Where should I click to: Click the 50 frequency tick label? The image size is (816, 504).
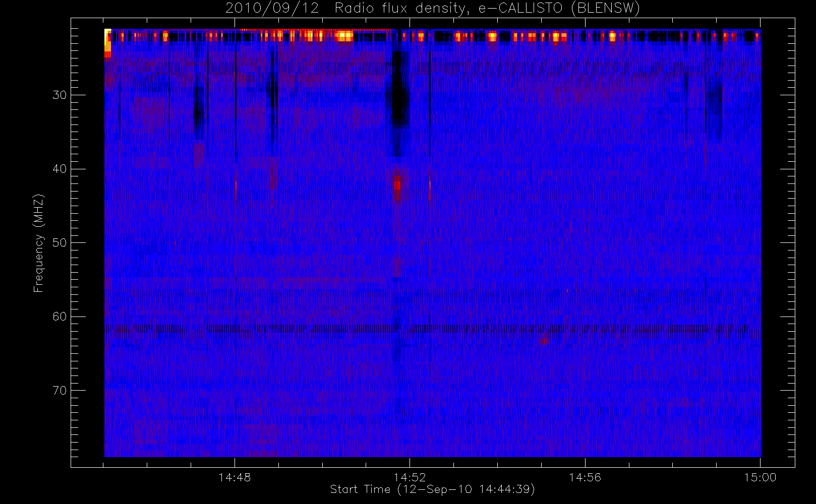point(60,243)
